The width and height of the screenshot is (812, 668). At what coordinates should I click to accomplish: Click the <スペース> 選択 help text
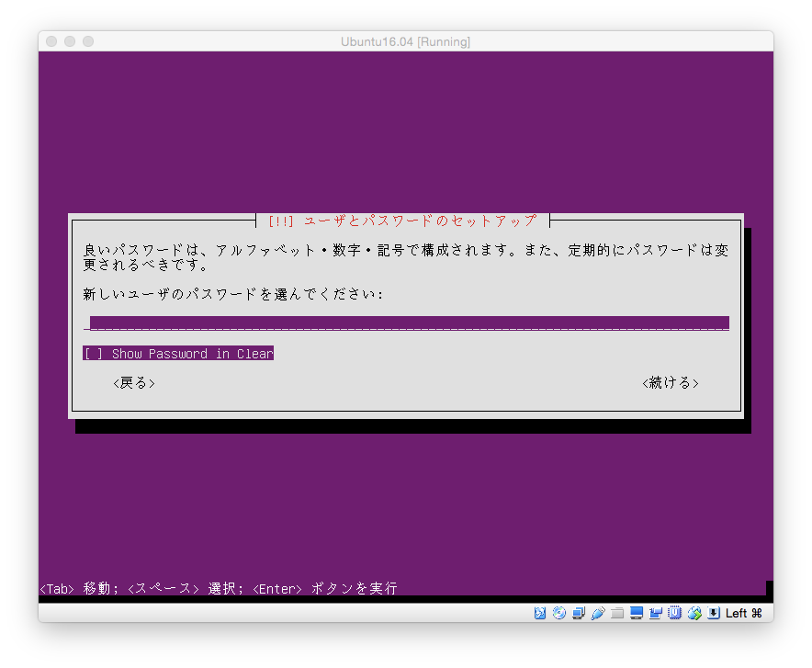[186, 588]
